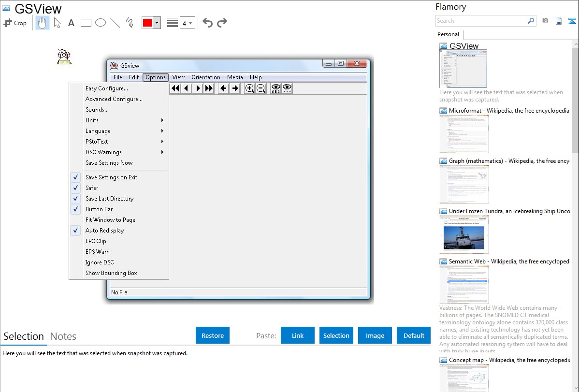Image resolution: width=579 pixels, height=392 pixels.
Task: Go to last page in GSview toolbar
Action: pos(209,88)
